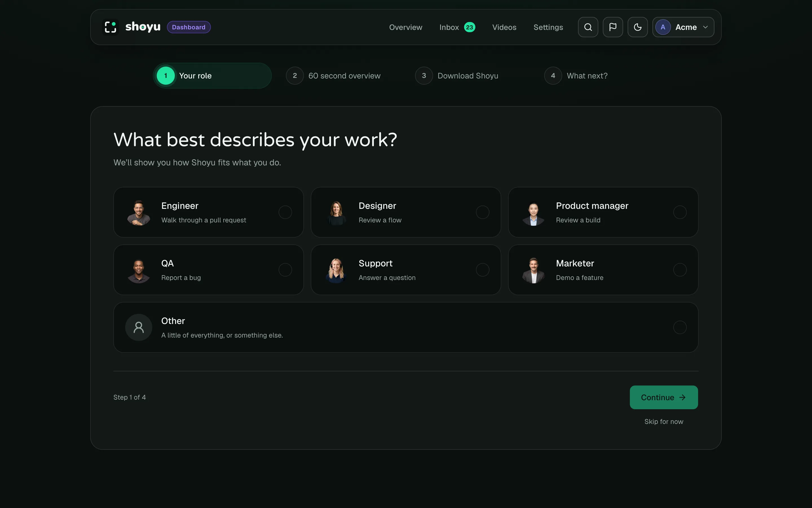This screenshot has height=508, width=812.
Task: Click the Product manager avatar photo
Action: 533,213
